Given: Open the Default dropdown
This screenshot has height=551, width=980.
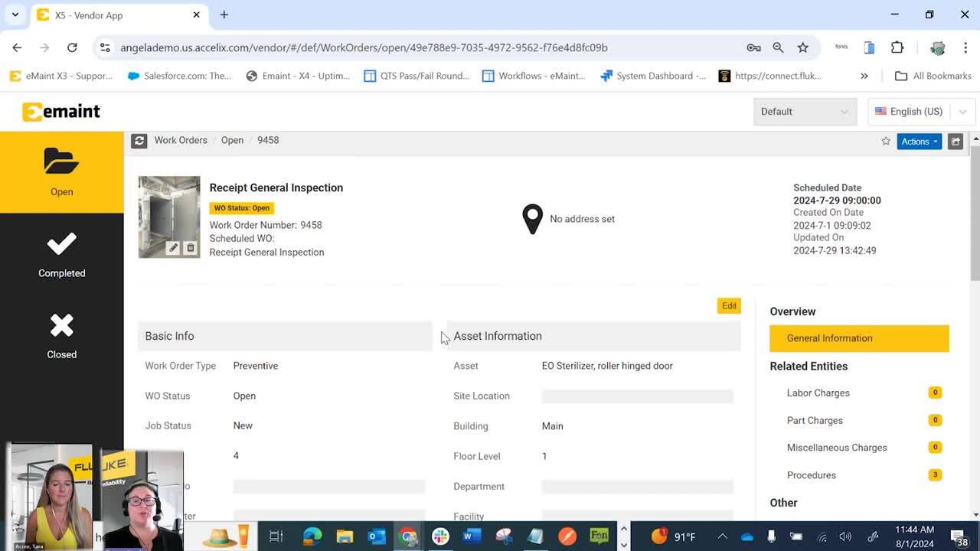Looking at the screenshot, I should pyautogui.click(x=804, y=112).
